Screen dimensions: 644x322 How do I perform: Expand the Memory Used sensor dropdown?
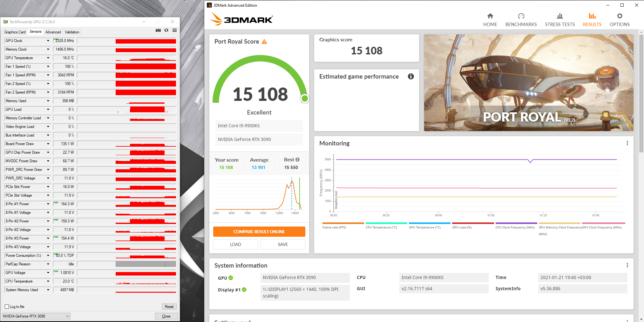pos(48,101)
